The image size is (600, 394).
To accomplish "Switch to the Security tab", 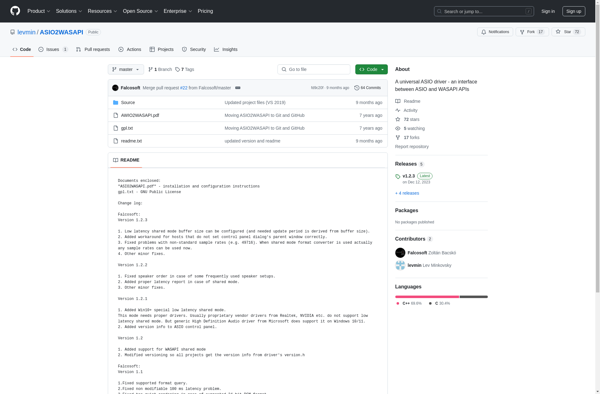I will coord(194,49).
